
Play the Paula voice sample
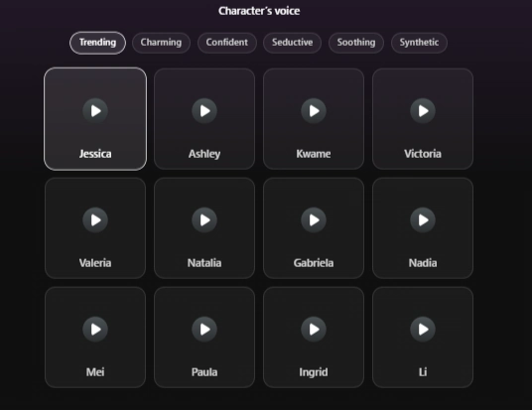click(x=204, y=330)
